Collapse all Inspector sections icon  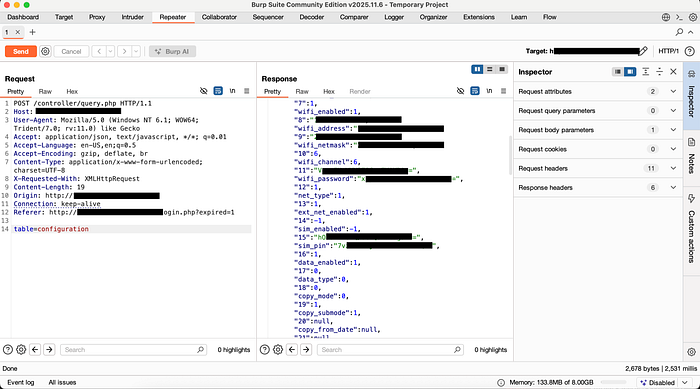(659, 72)
